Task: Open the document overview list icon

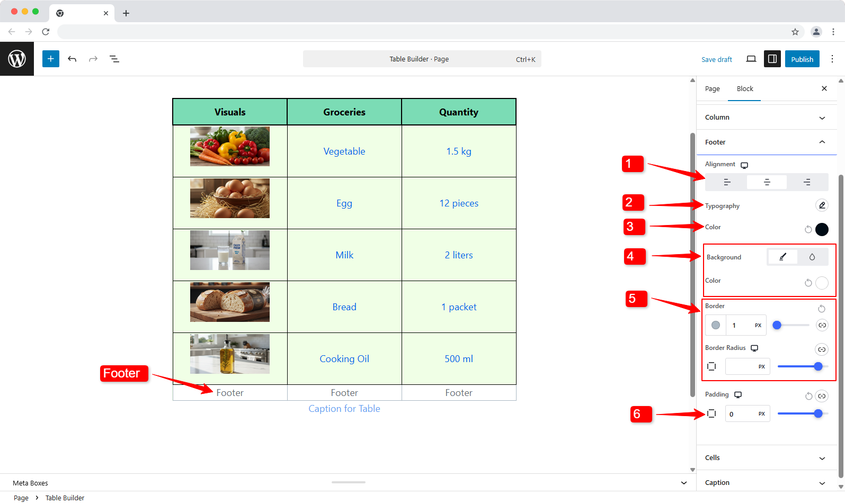Action: 114,59
